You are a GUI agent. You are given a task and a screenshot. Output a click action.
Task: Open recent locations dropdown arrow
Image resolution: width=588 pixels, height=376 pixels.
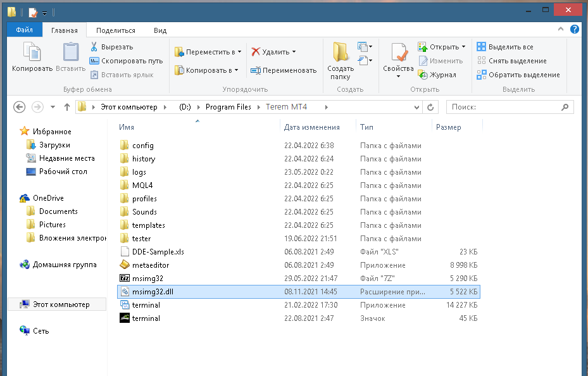point(53,107)
